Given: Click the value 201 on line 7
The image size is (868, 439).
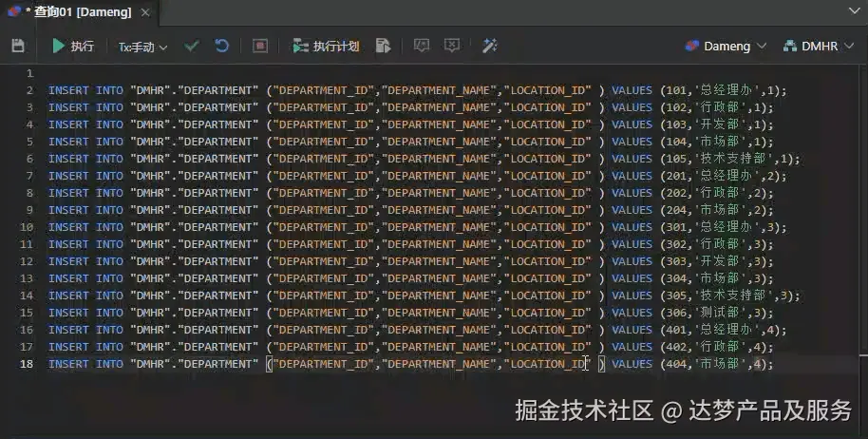Looking at the screenshot, I should click(676, 176).
